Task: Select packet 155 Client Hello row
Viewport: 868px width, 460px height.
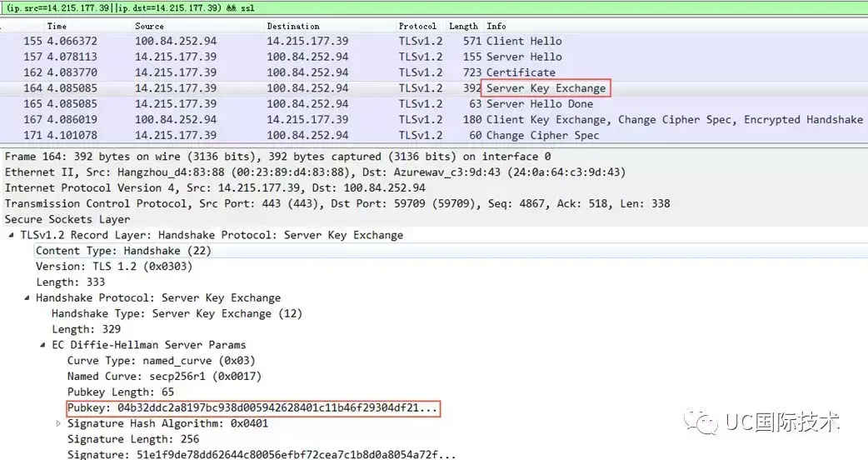Action: tap(434, 41)
